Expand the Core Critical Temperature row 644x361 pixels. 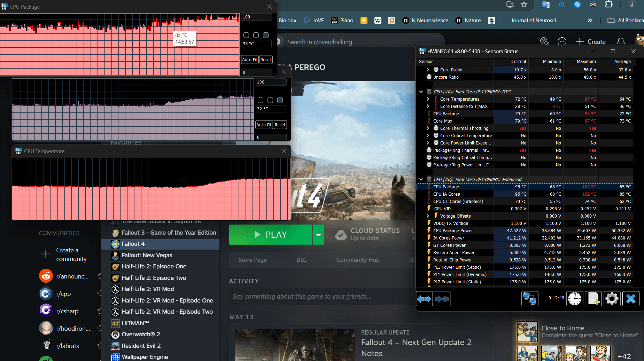[x=428, y=135]
